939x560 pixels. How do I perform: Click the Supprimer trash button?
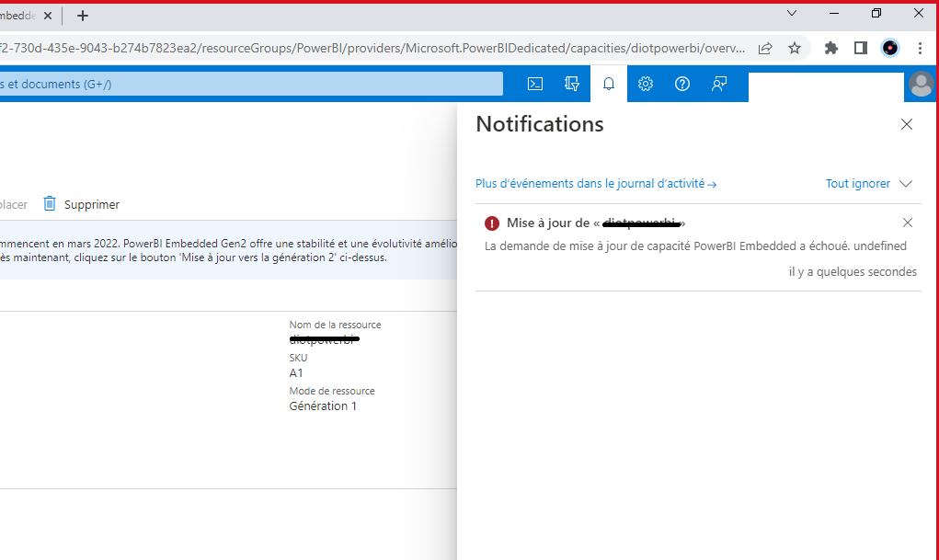coord(82,204)
